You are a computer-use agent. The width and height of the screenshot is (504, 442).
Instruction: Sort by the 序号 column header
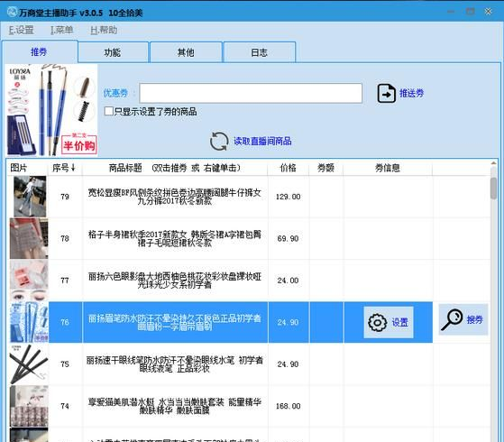[x=64, y=168]
